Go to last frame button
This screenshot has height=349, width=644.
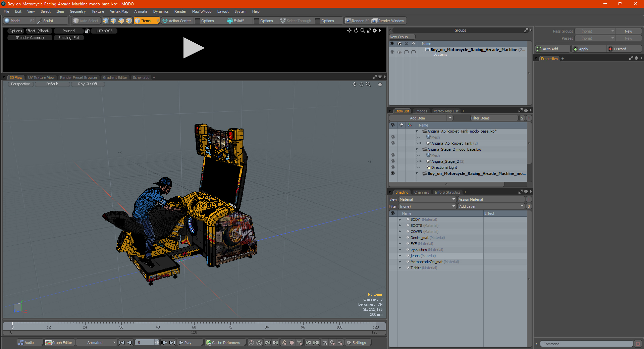coord(172,343)
